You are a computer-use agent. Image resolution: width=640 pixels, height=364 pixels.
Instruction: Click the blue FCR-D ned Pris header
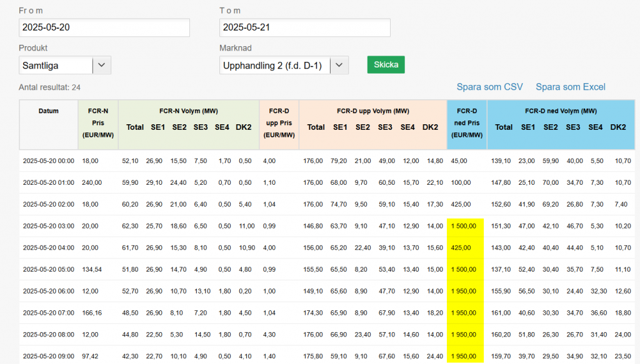pos(466,124)
